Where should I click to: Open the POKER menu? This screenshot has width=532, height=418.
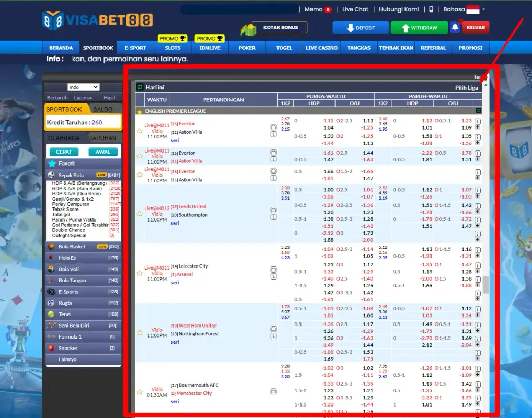(x=247, y=48)
